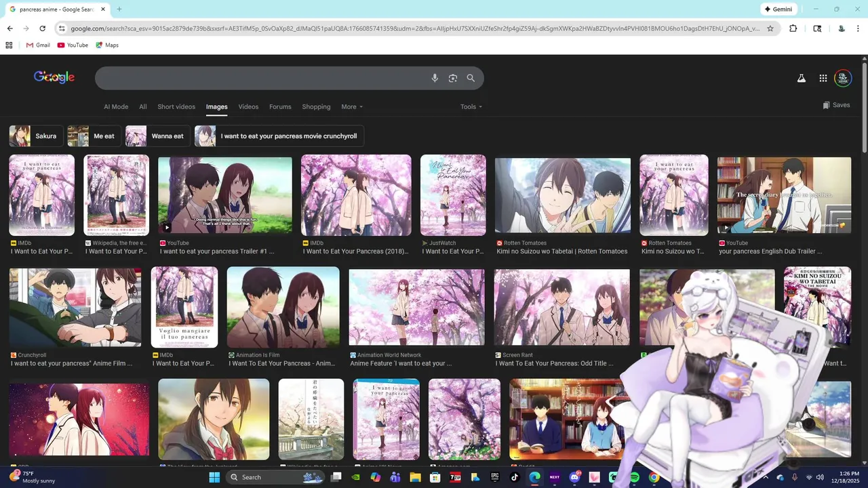Screen dimensions: 868x488
Task: Filter by the Sakura chip
Action: click(37, 136)
